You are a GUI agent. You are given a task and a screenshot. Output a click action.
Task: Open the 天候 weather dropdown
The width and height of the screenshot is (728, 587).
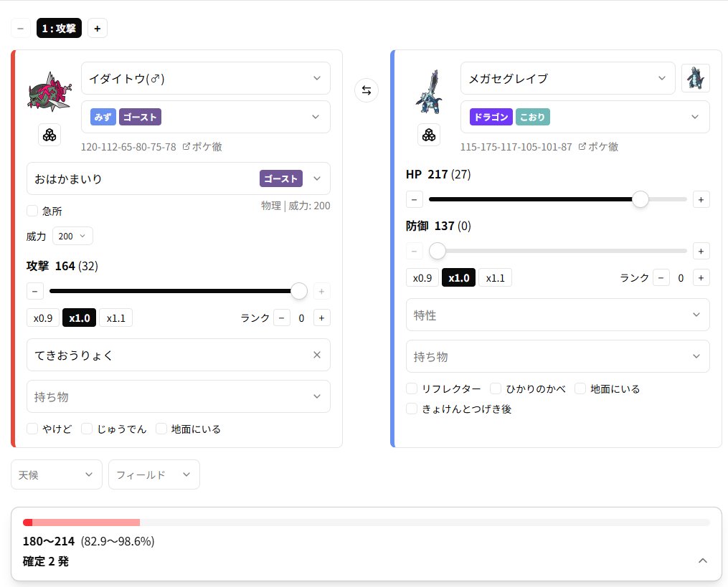click(57, 474)
